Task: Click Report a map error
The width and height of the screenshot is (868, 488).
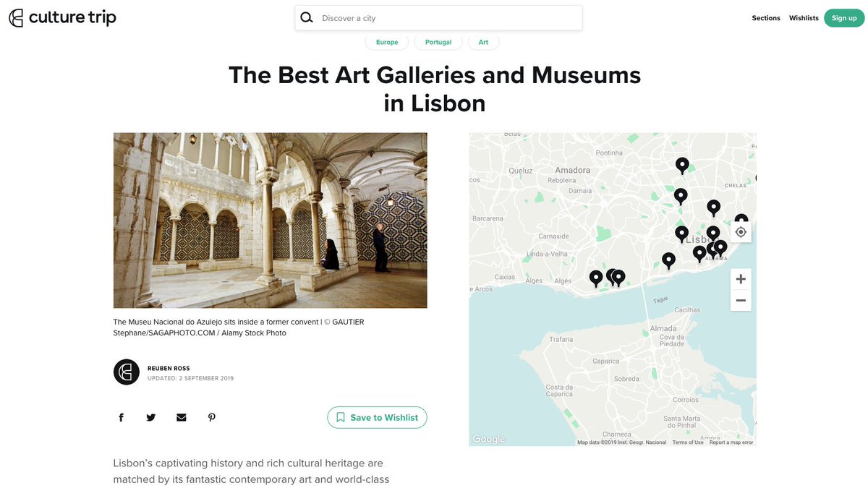Action: click(x=731, y=442)
